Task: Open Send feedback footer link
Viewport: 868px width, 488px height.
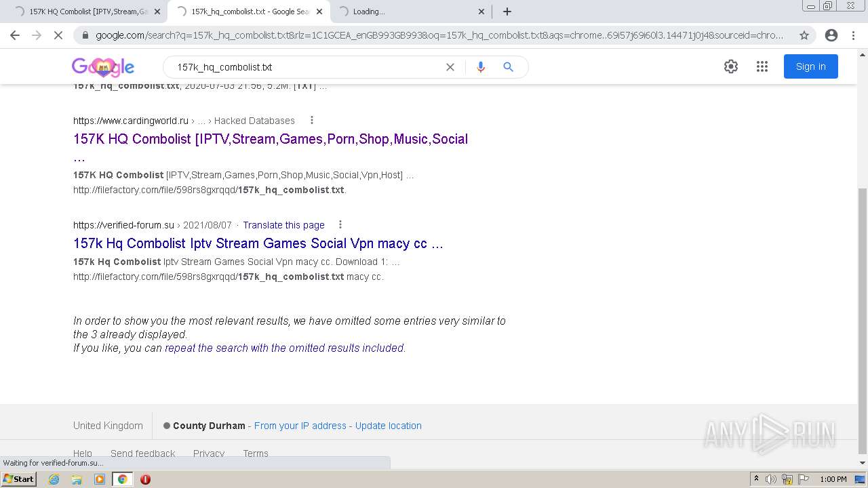Action: coord(143,453)
